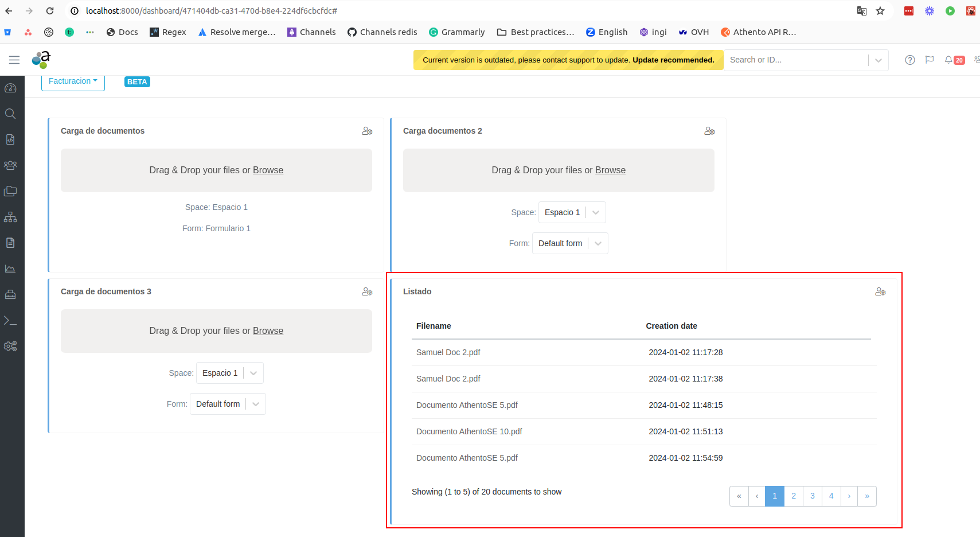Open Form dropdown in Carga de documentos 3

tap(228, 404)
